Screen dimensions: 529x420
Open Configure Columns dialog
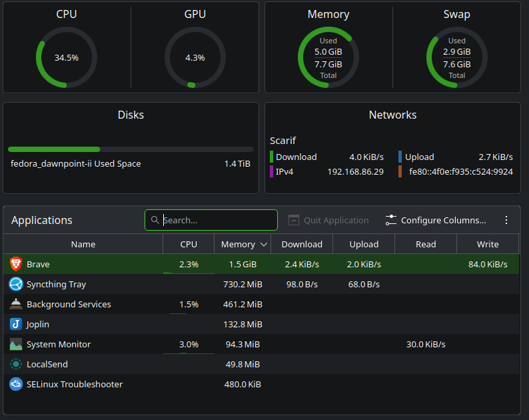click(436, 220)
